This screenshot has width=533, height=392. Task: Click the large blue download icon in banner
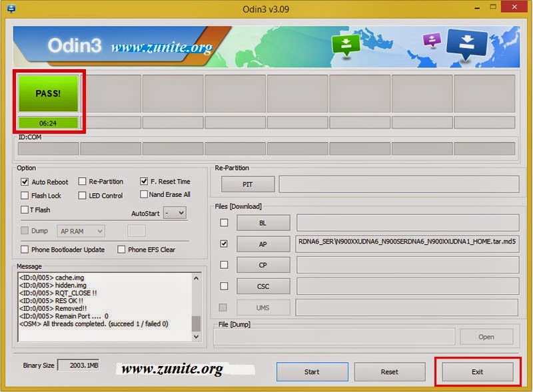point(467,44)
